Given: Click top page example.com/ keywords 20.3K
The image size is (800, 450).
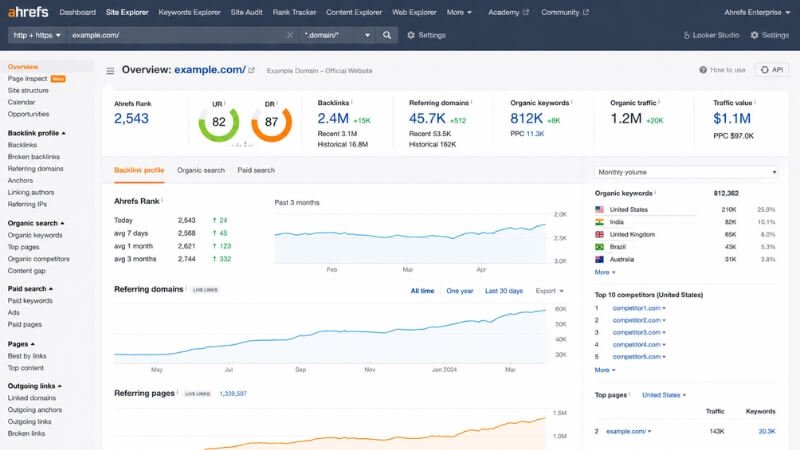Looking at the screenshot, I should [x=767, y=432].
